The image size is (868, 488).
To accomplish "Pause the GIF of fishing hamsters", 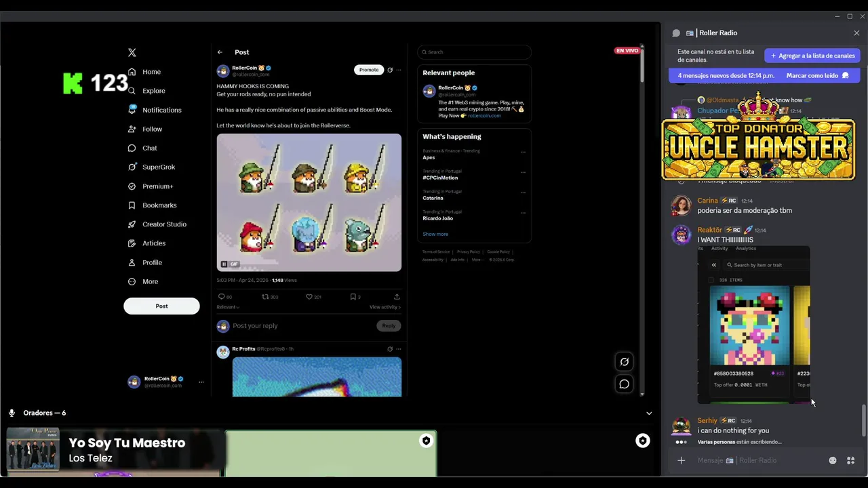I will (224, 264).
